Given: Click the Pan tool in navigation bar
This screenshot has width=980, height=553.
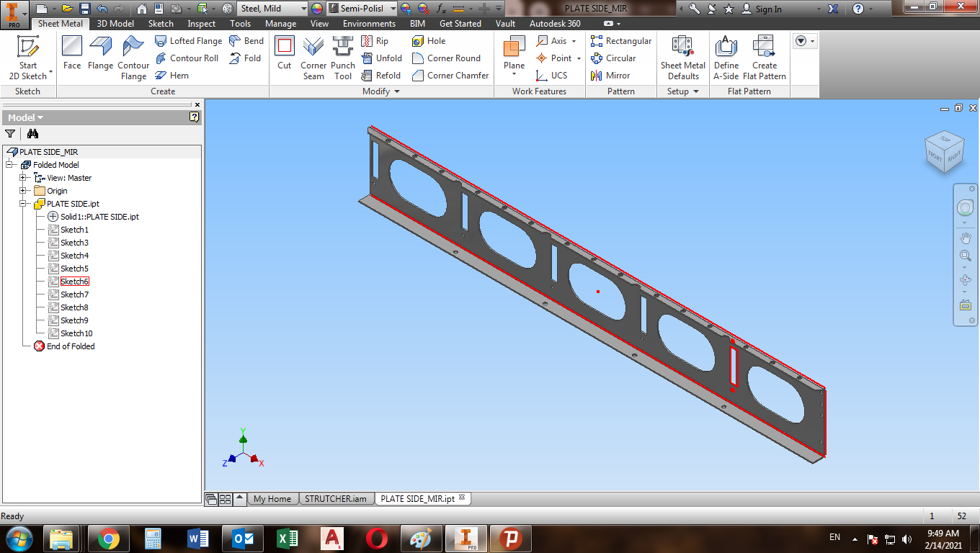Looking at the screenshot, I should [965, 237].
